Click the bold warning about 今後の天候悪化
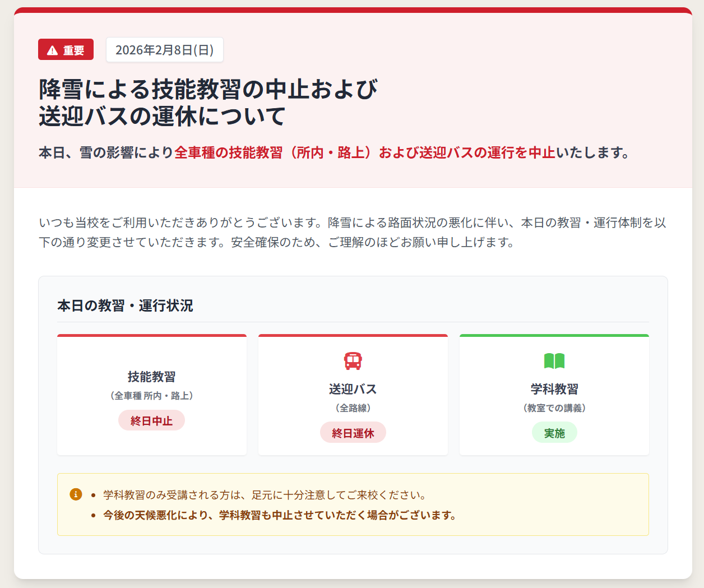This screenshot has width=704, height=588. (x=280, y=515)
